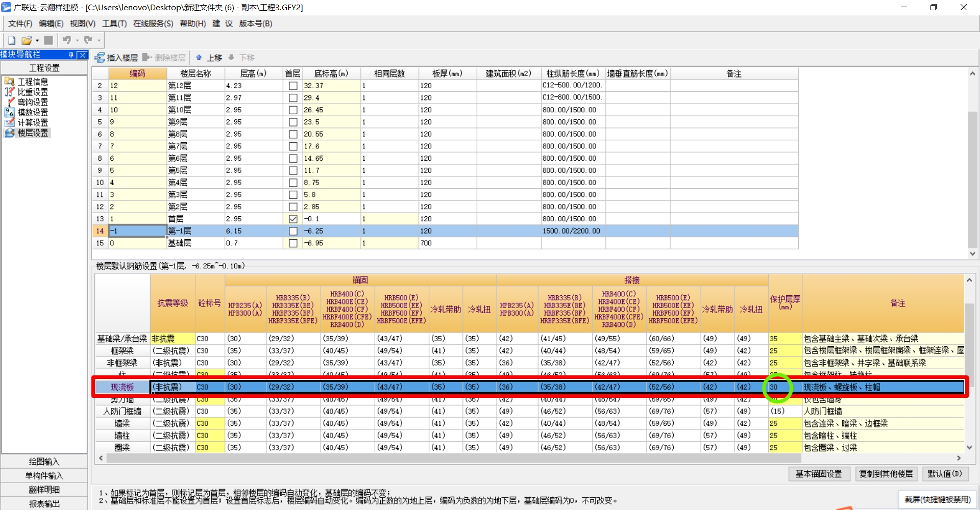Toggle 首层 checkbox for 第12层
The image size is (980, 510).
(x=293, y=86)
